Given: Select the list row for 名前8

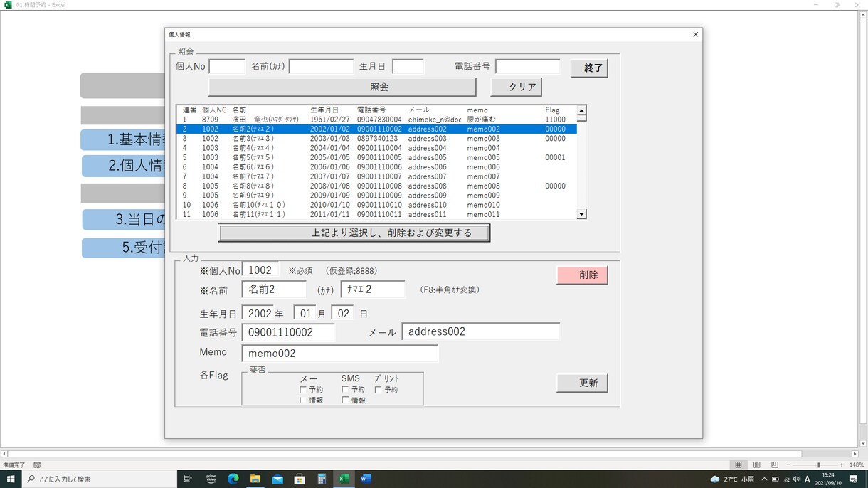Looking at the screenshot, I should pos(376,186).
